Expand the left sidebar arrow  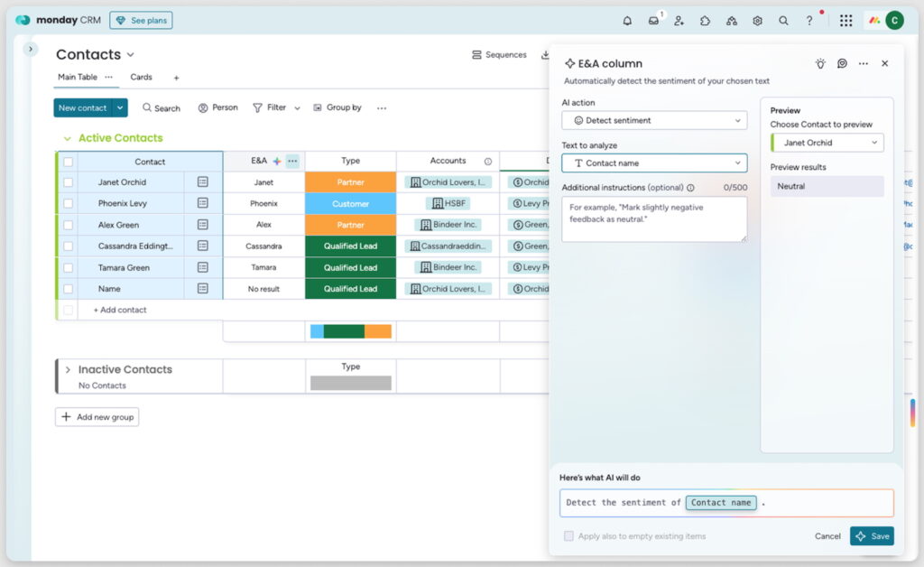[31, 50]
